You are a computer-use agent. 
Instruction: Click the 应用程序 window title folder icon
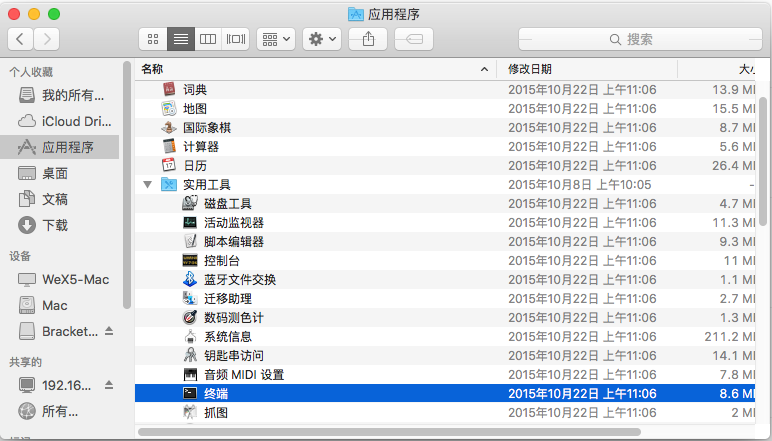355,14
